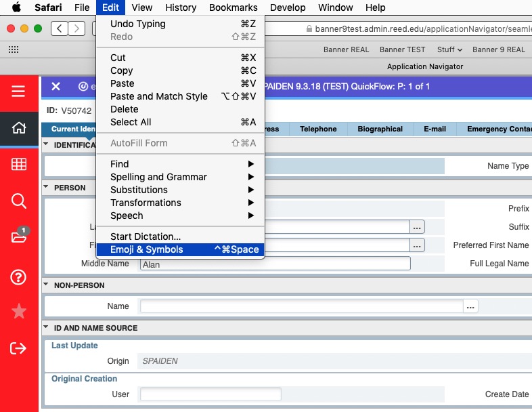Image resolution: width=532 pixels, height=412 pixels.
Task: Open the applications grid icon
Action: click(x=19, y=165)
